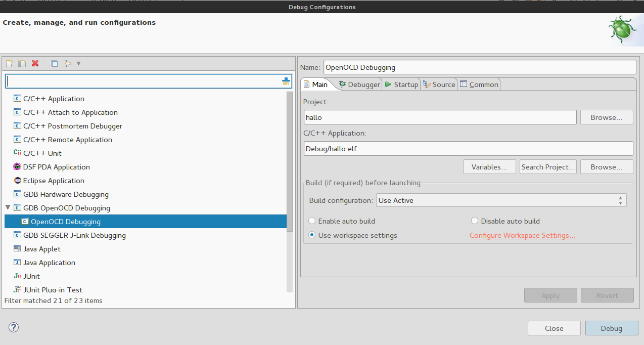Click the Project field 'hallo'
The image size is (644, 345).
(x=440, y=117)
